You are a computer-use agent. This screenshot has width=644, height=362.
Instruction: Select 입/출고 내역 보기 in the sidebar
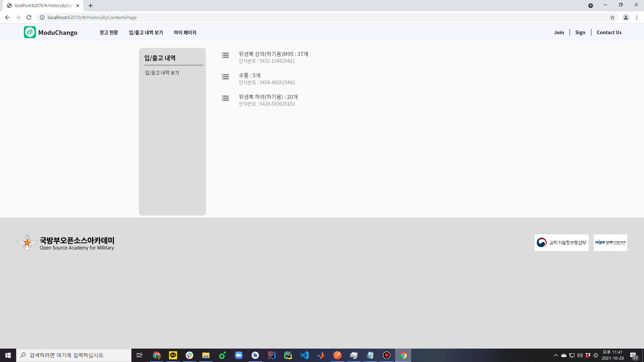(162, 73)
